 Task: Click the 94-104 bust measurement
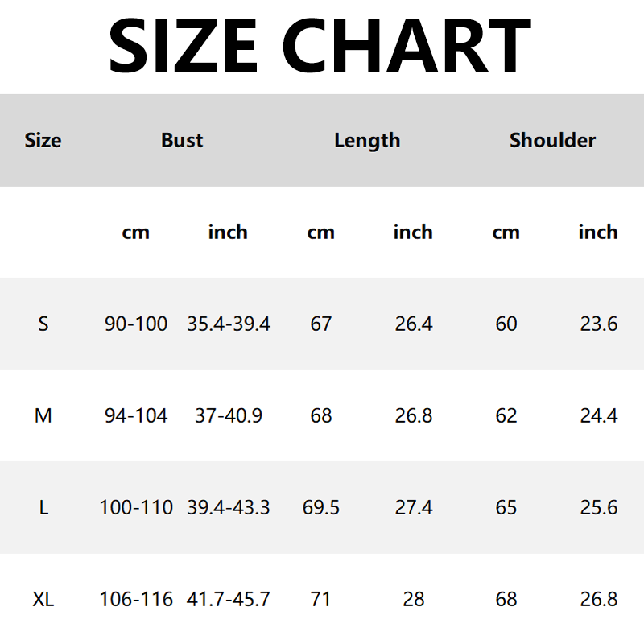pyautogui.click(x=136, y=415)
